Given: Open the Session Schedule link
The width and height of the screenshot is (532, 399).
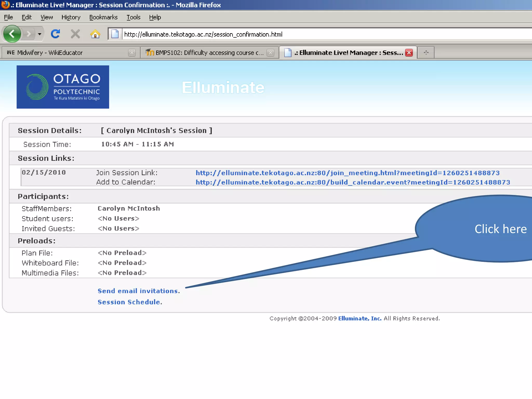Looking at the screenshot, I should coord(130,302).
